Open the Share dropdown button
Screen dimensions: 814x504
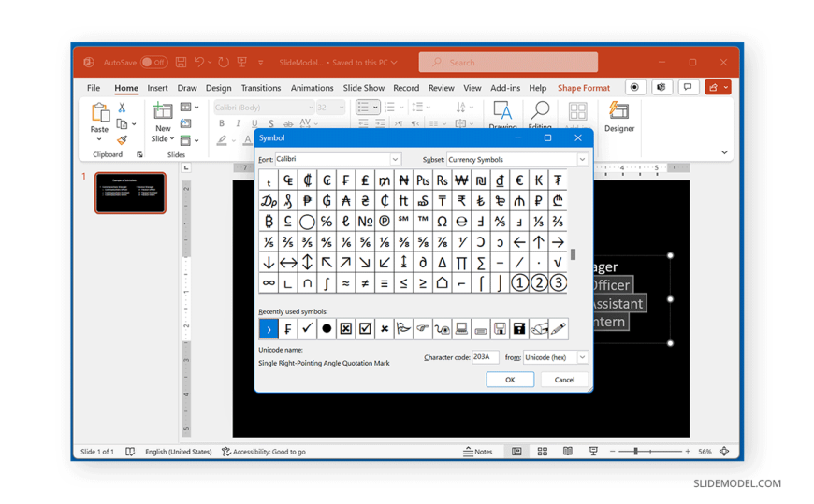click(718, 87)
